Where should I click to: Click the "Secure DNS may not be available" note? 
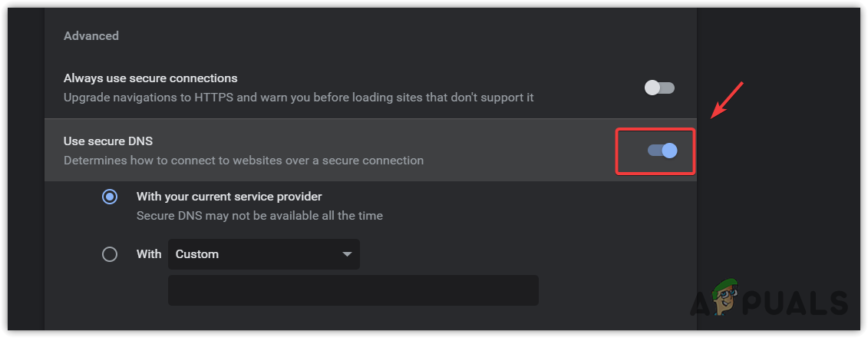click(x=259, y=216)
